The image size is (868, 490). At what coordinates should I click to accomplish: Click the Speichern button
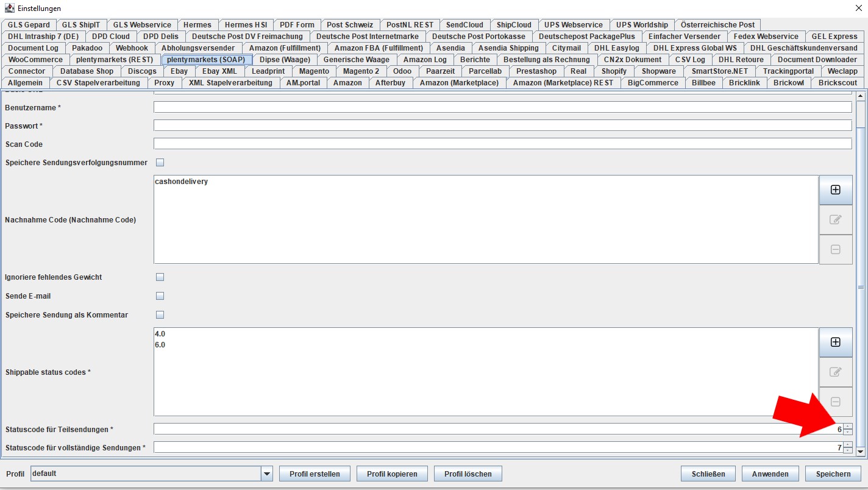pyautogui.click(x=833, y=474)
